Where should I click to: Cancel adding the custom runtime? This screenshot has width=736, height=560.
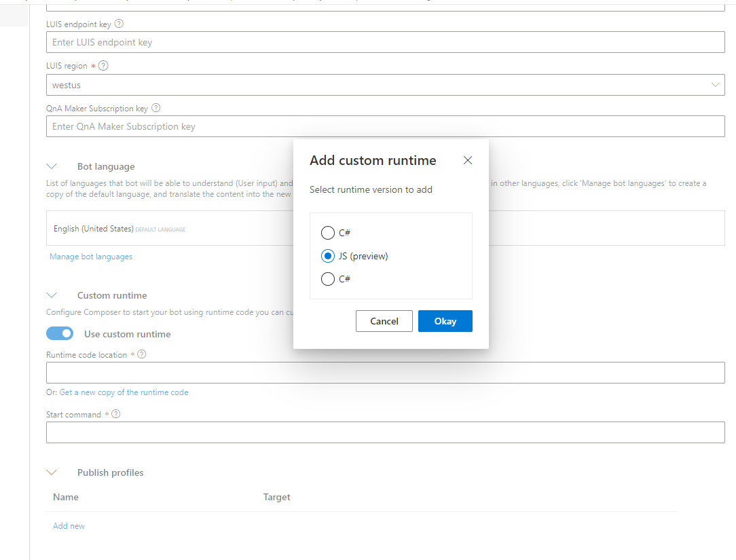tap(384, 320)
